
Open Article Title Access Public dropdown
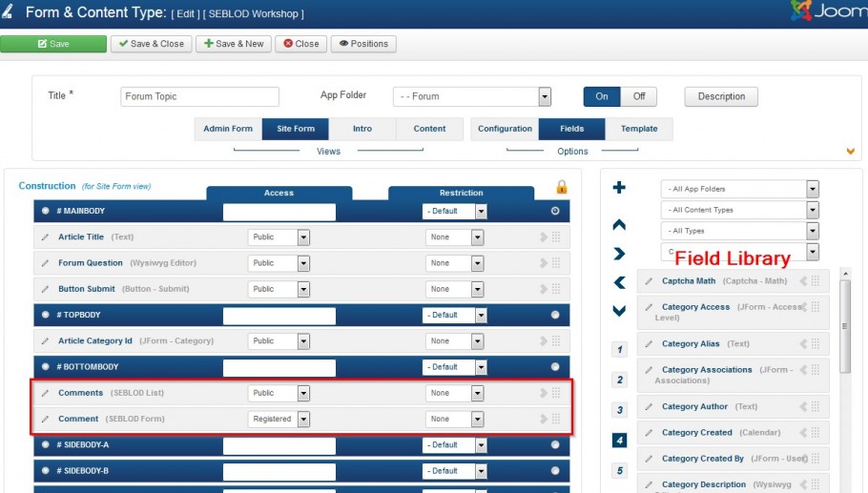point(279,236)
